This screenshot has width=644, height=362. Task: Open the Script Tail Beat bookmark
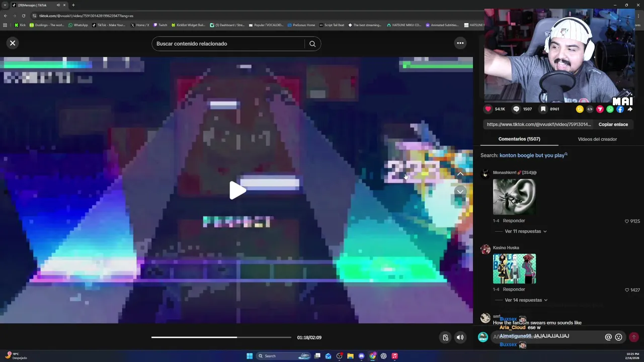(332, 25)
